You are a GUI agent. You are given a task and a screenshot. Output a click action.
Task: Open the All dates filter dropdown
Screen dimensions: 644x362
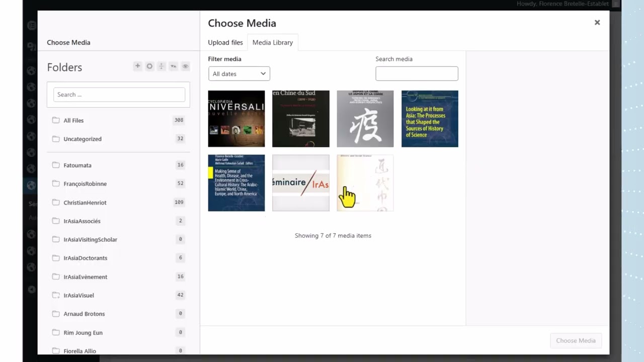click(239, 74)
